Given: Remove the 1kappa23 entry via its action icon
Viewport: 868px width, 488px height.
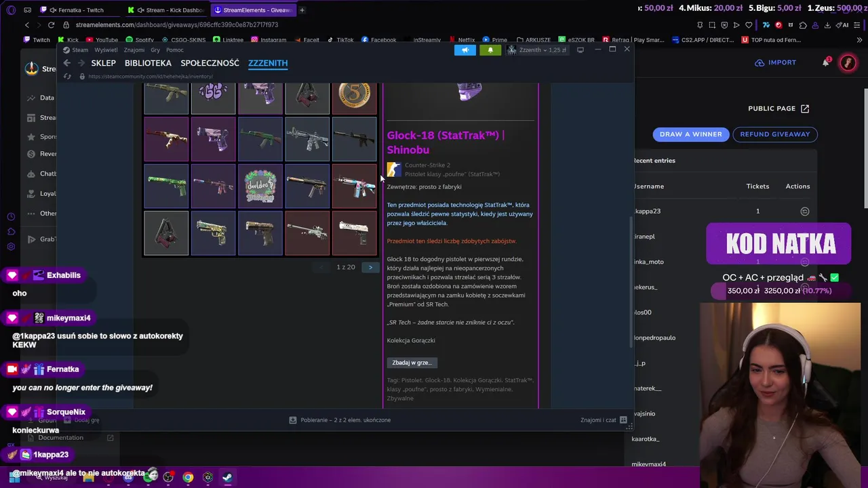Looking at the screenshot, I should click(x=805, y=211).
